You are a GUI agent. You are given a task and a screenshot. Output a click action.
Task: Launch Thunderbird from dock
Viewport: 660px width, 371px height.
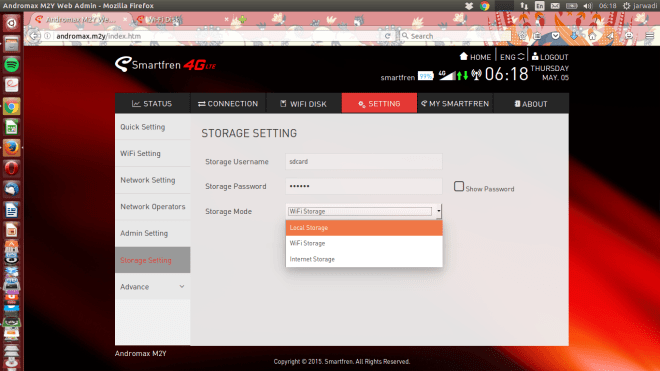point(11,189)
